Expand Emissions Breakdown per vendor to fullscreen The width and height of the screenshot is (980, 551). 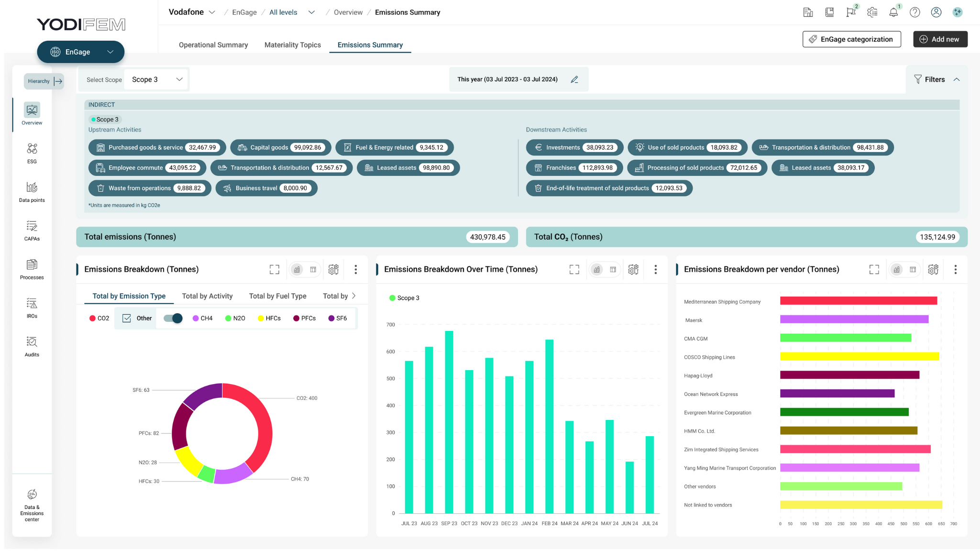874,270
